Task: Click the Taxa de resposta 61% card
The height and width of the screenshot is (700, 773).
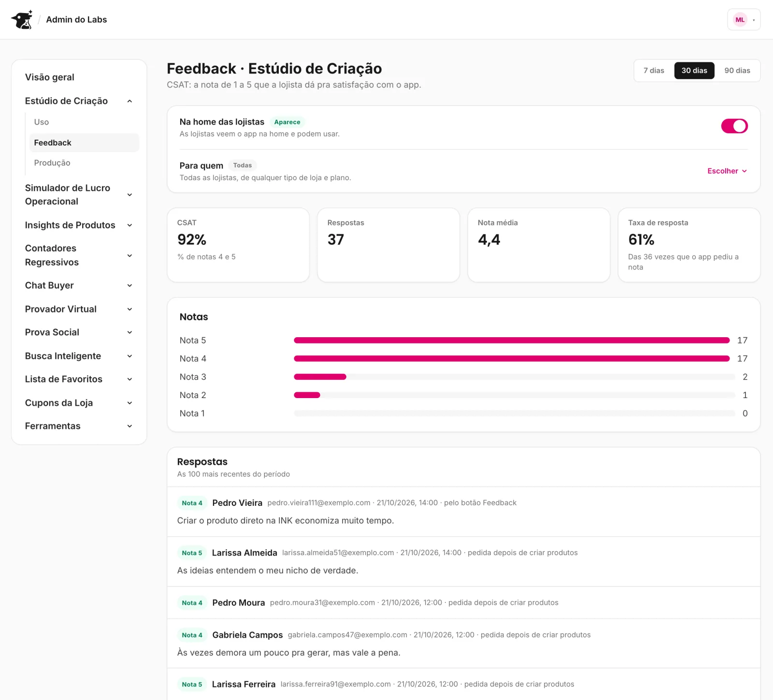Action: (x=689, y=245)
